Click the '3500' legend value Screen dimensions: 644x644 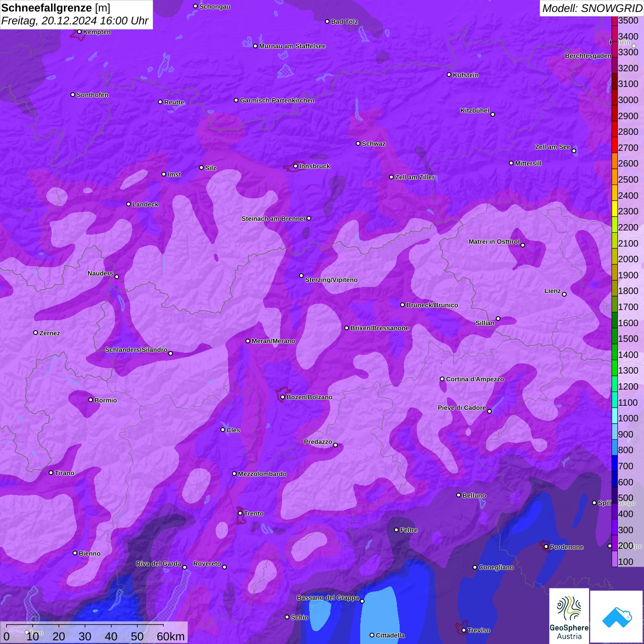click(628, 20)
